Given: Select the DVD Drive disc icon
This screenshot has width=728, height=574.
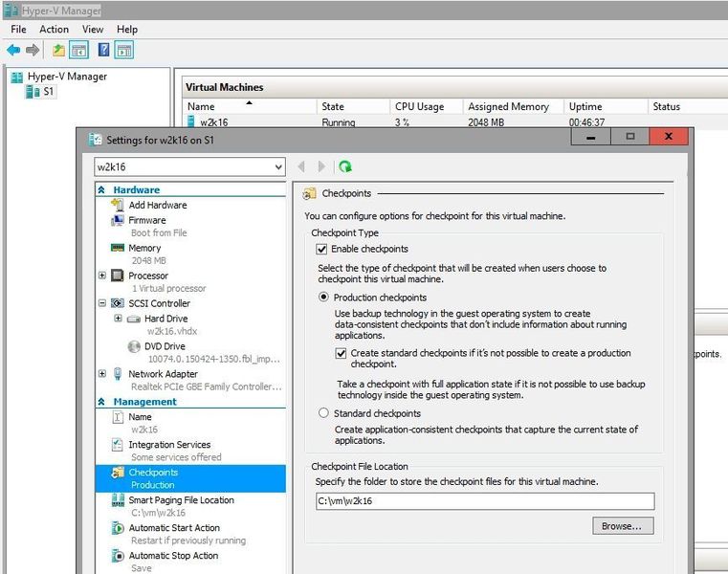Looking at the screenshot, I should point(134,346).
